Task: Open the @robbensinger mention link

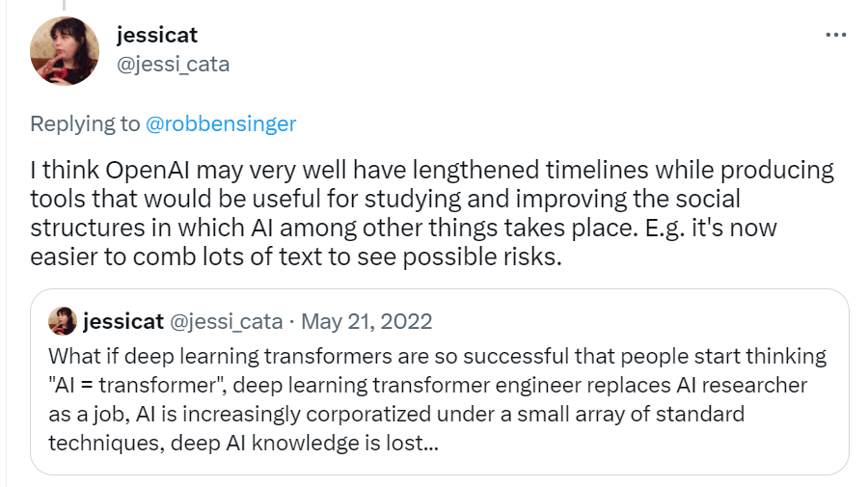Action: 220,123
